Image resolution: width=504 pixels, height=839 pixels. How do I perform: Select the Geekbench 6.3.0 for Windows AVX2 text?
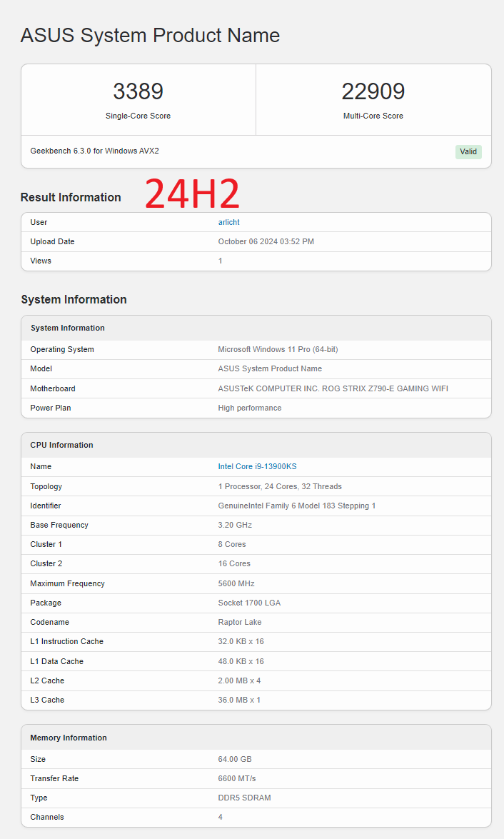[x=94, y=151]
